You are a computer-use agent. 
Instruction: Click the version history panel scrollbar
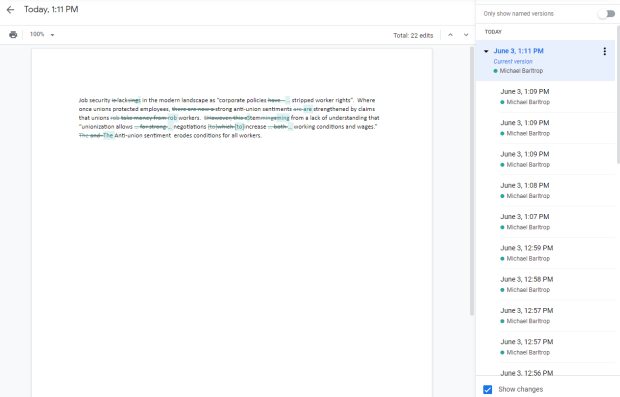[618, 94]
